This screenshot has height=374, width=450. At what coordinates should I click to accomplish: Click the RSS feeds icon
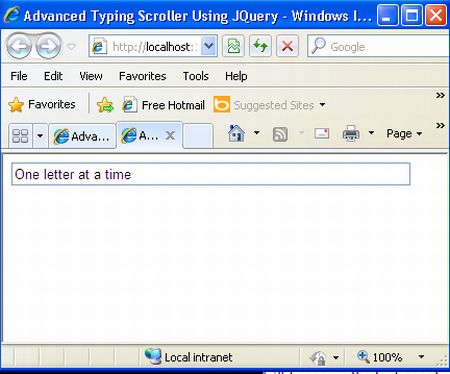(x=280, y=134)
